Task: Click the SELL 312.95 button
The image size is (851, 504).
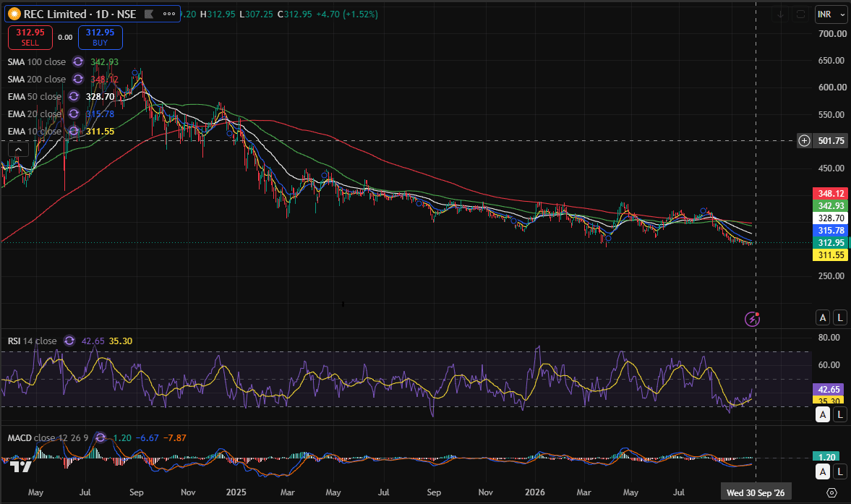Action: coord(30,38)
